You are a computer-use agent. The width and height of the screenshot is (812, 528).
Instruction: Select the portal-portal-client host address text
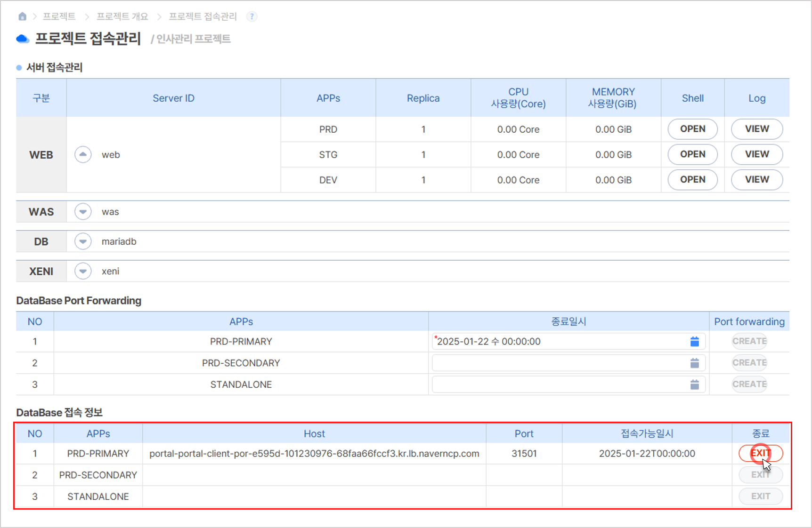314,454
